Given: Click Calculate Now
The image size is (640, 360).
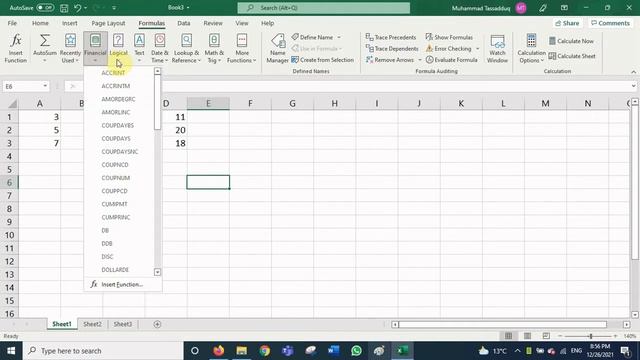Looking at the screenshot, I should pos(571,41).
